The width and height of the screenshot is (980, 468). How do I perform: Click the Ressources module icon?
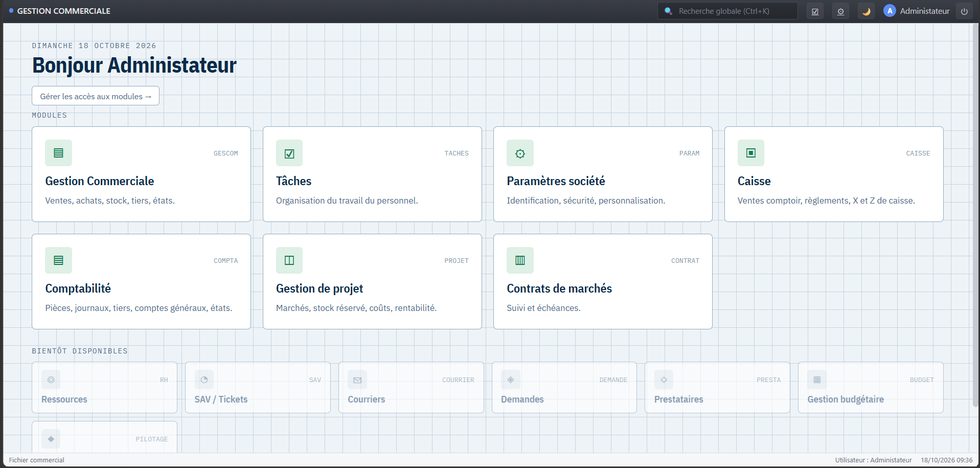tap(51, 380)
